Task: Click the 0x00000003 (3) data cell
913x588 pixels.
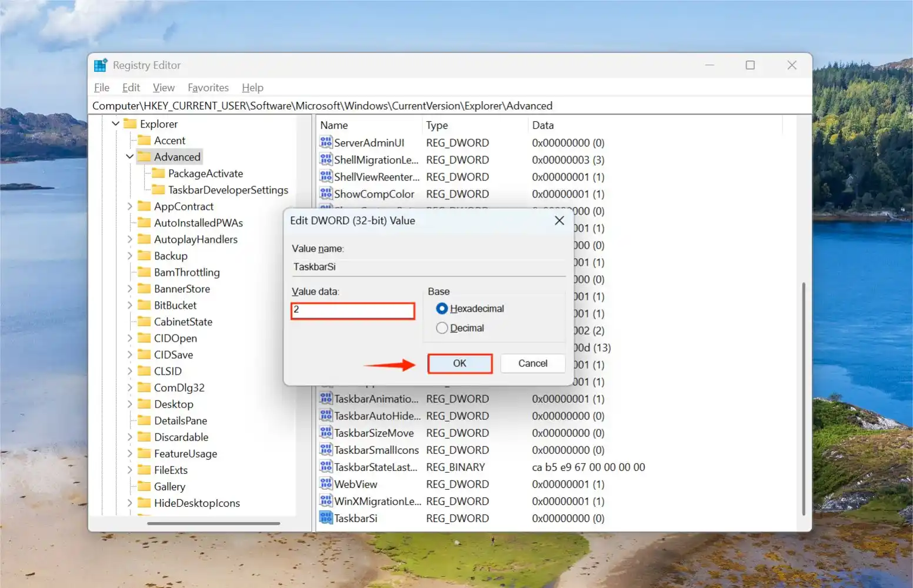Action: [568, 159]
